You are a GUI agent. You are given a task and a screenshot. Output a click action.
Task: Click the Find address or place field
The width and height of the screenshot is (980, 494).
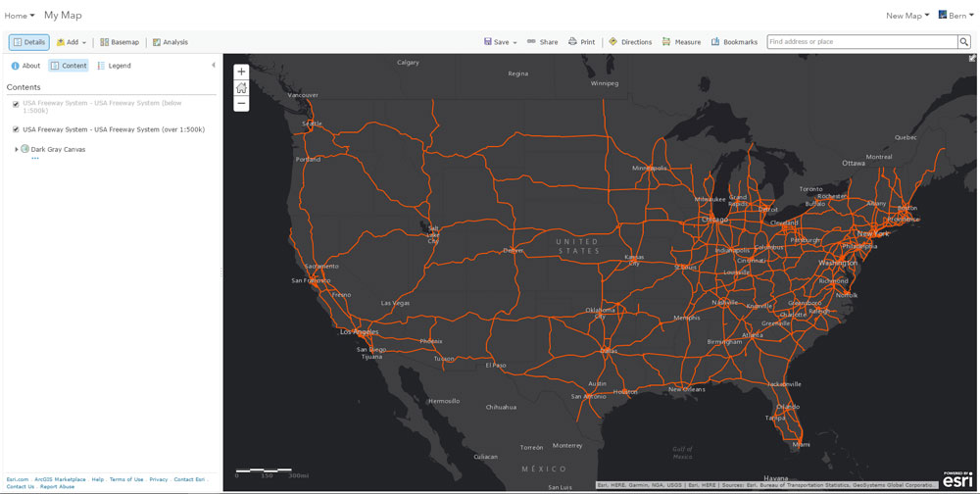[x=862, y=42]
